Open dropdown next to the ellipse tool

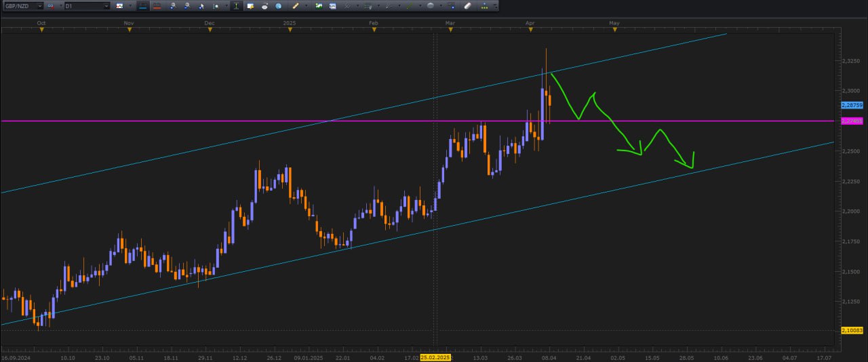pyautogui.click(x=441, y=6)
